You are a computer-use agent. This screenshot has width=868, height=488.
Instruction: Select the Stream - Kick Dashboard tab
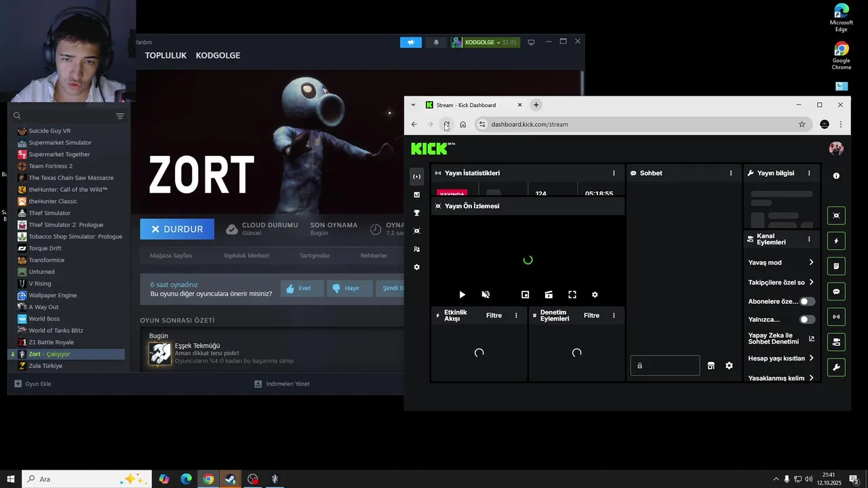pyautogui.click(x=473, y=105)
